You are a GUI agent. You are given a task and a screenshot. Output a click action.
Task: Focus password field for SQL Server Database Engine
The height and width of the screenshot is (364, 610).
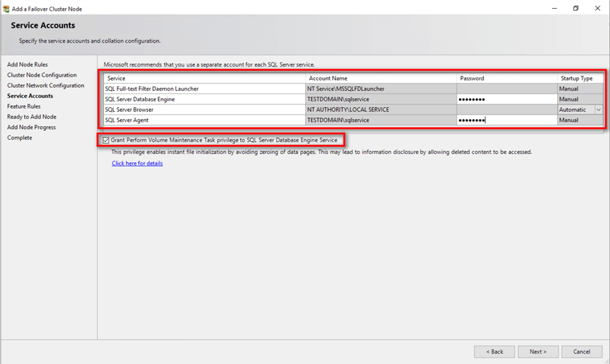pos(507,99)
